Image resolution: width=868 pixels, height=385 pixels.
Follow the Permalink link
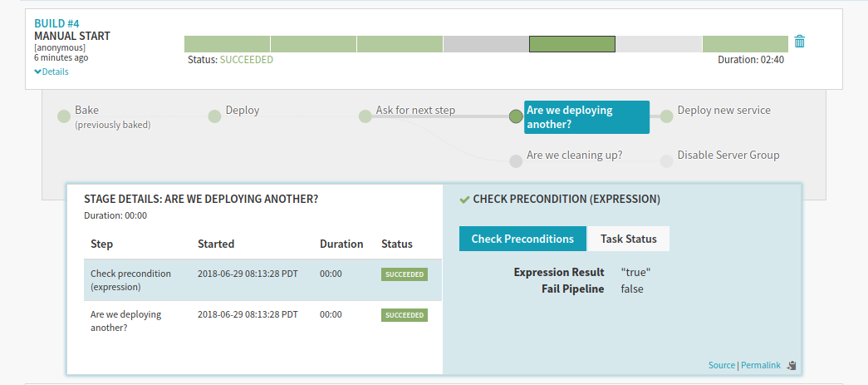(760, 365)
